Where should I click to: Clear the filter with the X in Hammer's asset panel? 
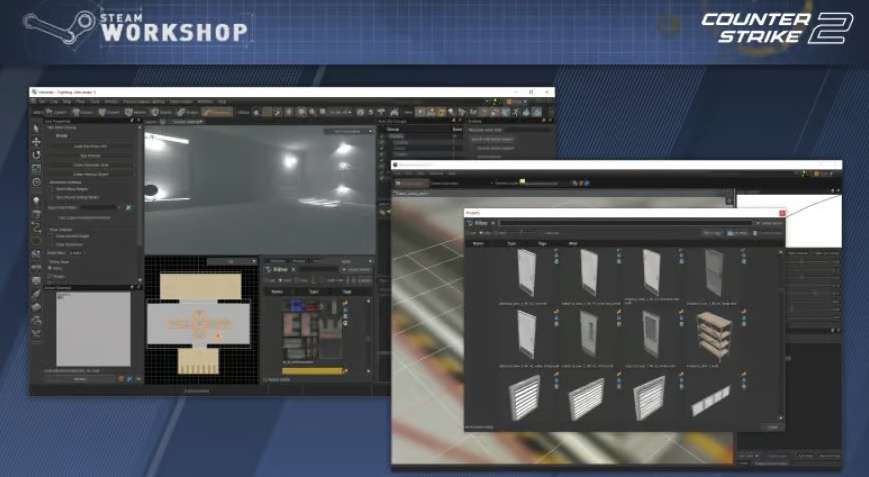click(294, 269)
